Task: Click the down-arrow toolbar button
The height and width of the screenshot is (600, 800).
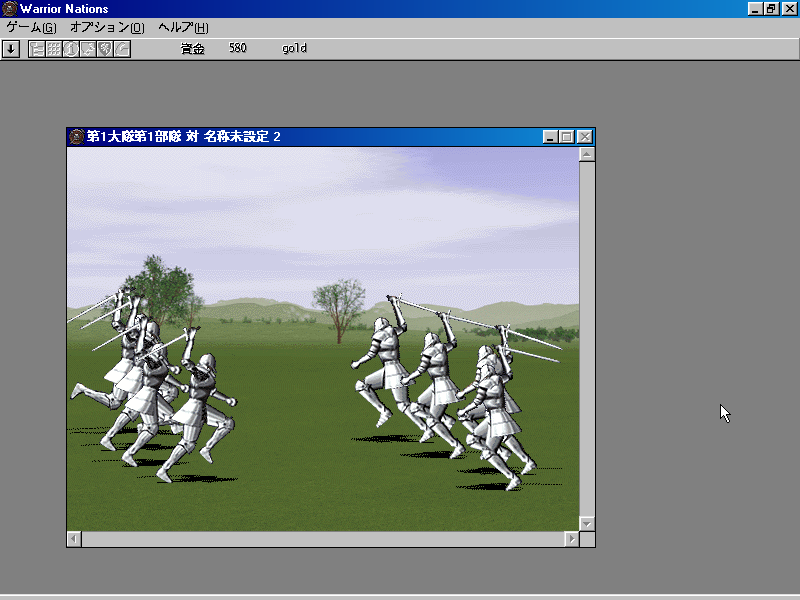Action: coord(11,49)
